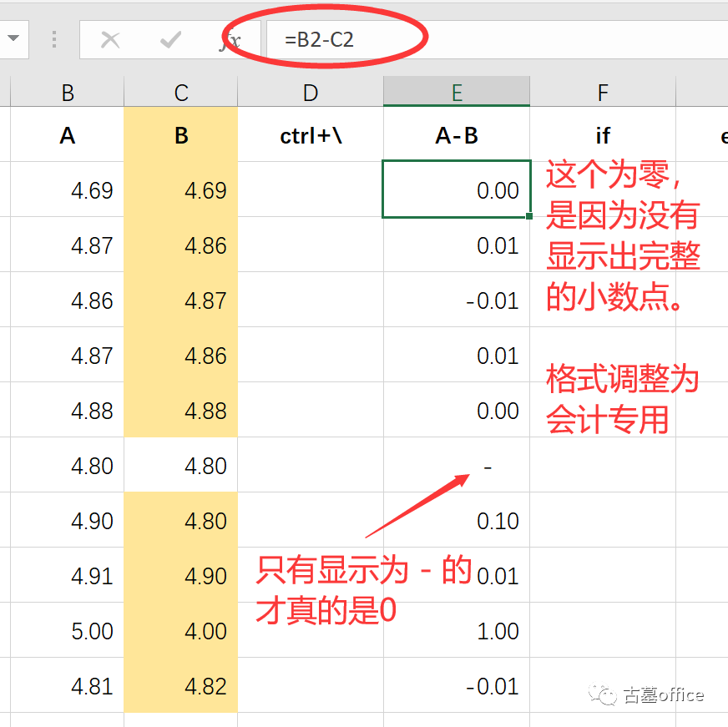Select column F header
The width and height of the screenshot is (728, 727).
[603, 92]
